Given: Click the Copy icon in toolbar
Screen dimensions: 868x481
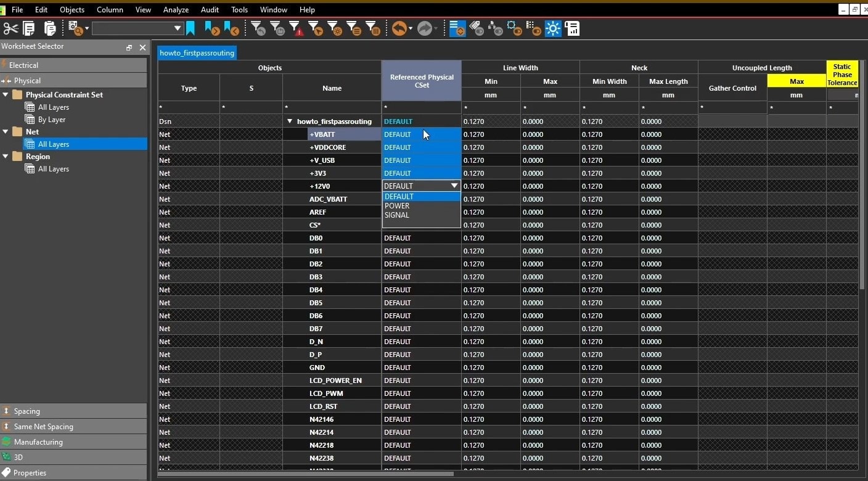Looking at the screenshot, I should tap(29, 28).
